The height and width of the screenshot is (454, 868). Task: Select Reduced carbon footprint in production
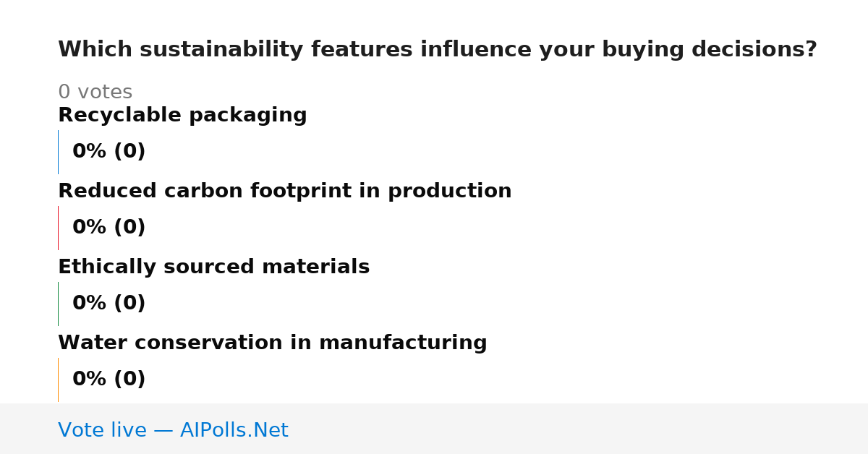(x=284, y=192)
